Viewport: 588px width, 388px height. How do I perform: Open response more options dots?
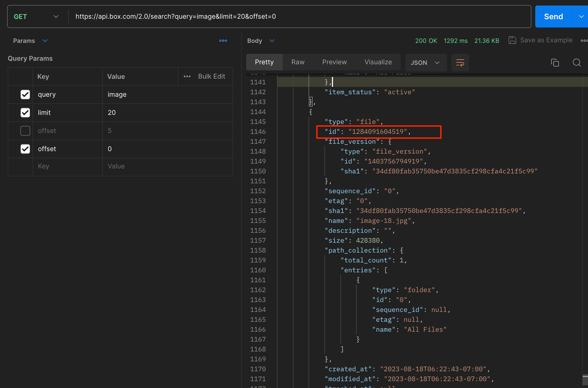coord(584,41)
